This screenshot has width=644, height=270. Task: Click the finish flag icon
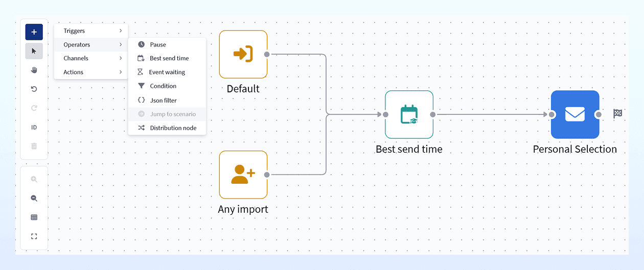pos(617,114)
